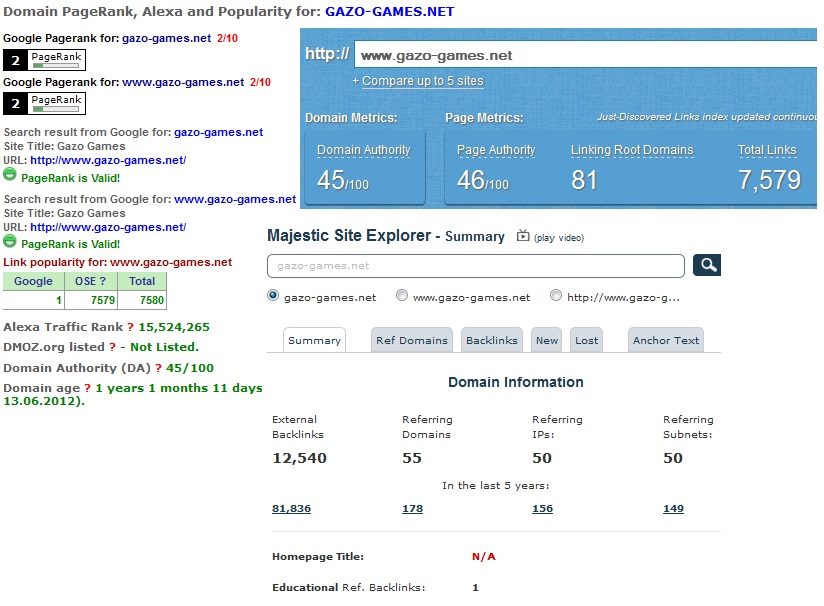The height and width of the screenshot is (606, 824).
Task: Click gazo-games.net link in first search result line
Action: click(x=219, y=132)
